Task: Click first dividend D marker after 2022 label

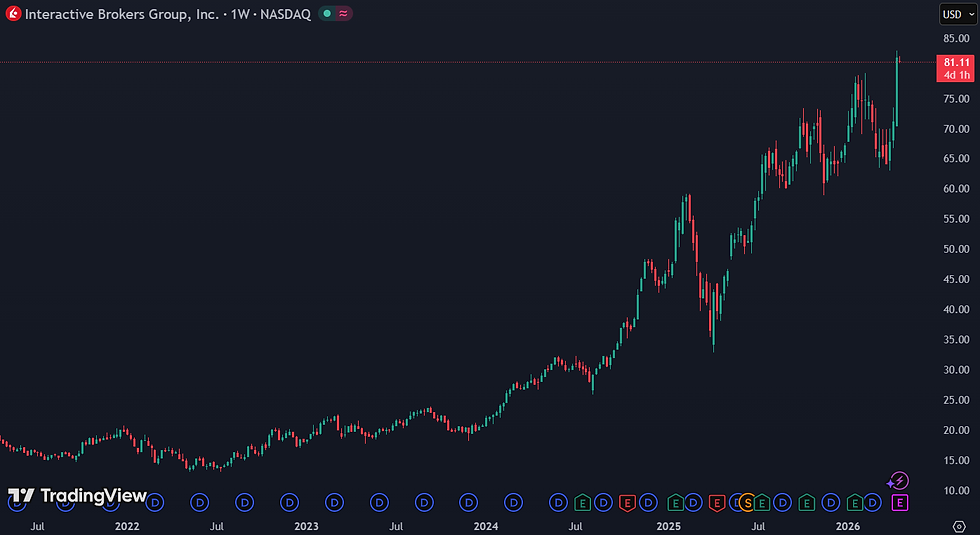Action: tap(154, 502)
